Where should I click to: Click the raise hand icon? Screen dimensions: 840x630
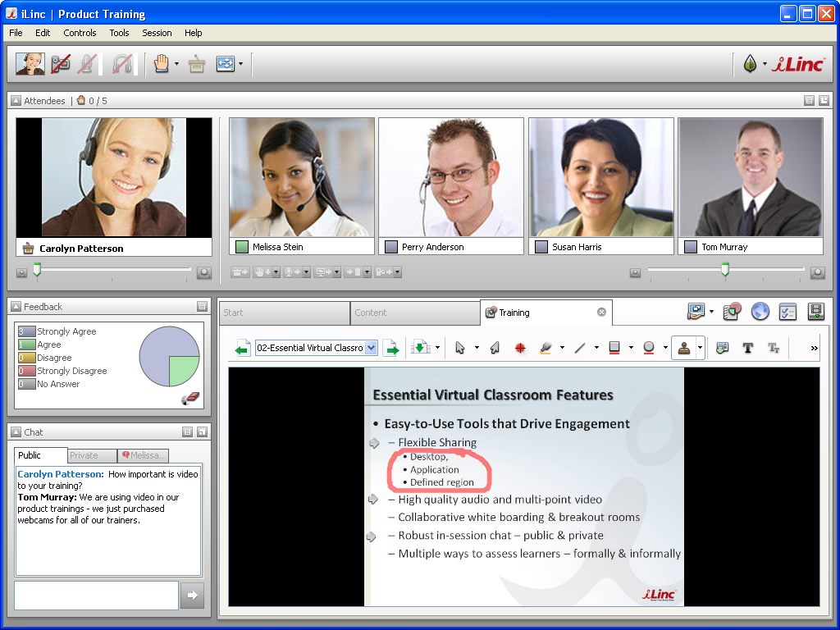[162, 64]
